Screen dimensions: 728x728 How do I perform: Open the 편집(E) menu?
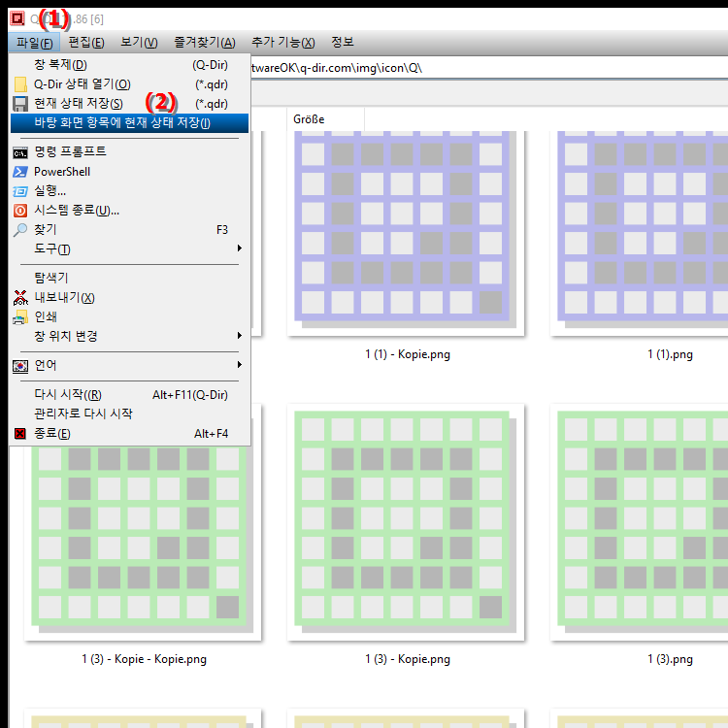(x=86, y=43)
